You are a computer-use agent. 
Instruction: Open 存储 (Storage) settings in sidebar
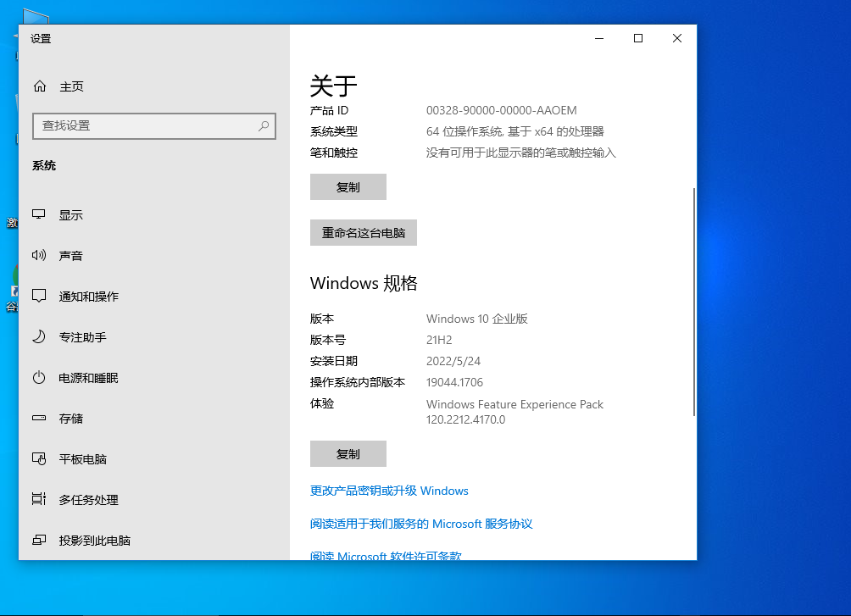point(70,418)
